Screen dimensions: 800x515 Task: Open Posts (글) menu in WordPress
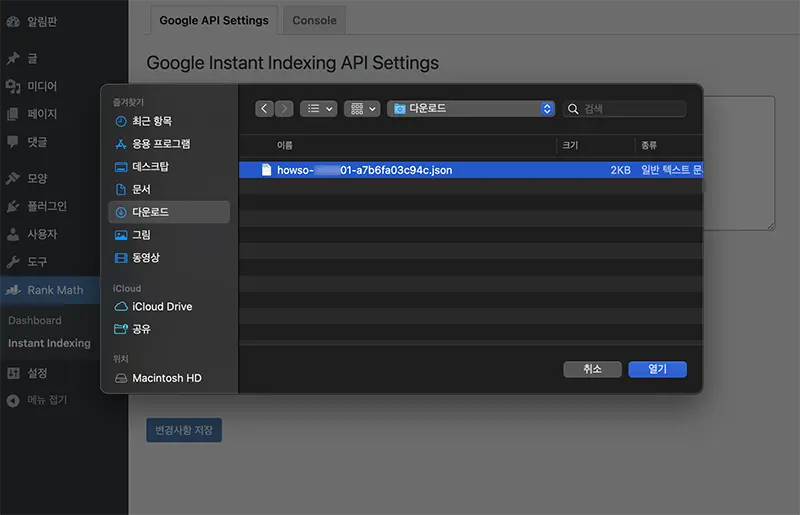point(23,59)
